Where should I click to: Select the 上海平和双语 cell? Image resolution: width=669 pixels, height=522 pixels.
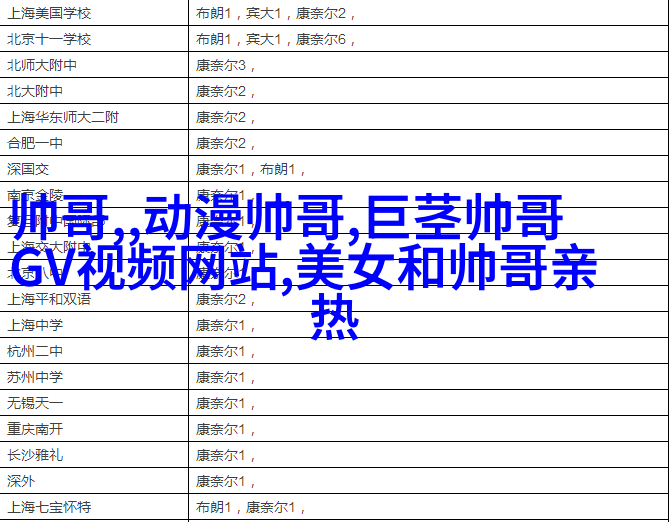94,299
